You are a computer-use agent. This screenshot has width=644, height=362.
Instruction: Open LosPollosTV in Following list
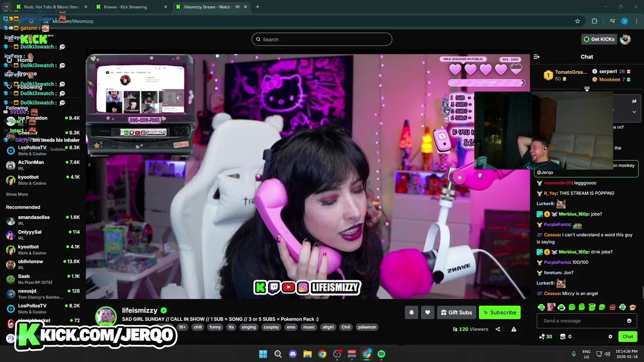(x=43, y=150)
